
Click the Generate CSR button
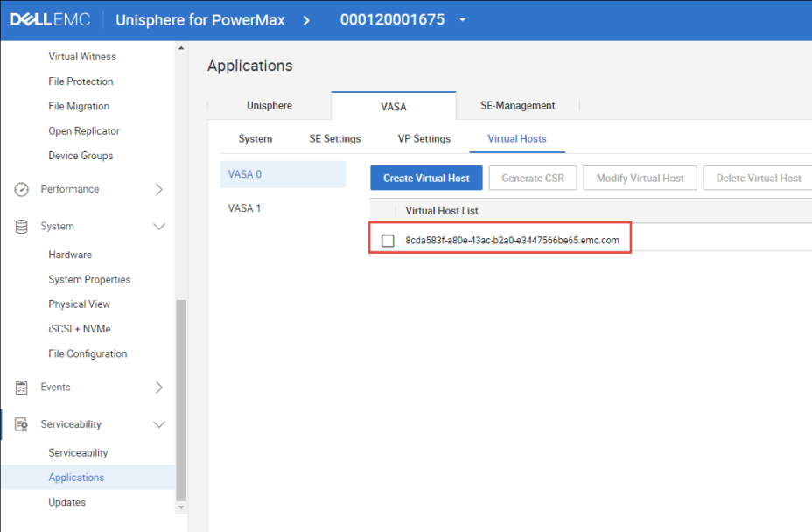(x=533, y=178)
